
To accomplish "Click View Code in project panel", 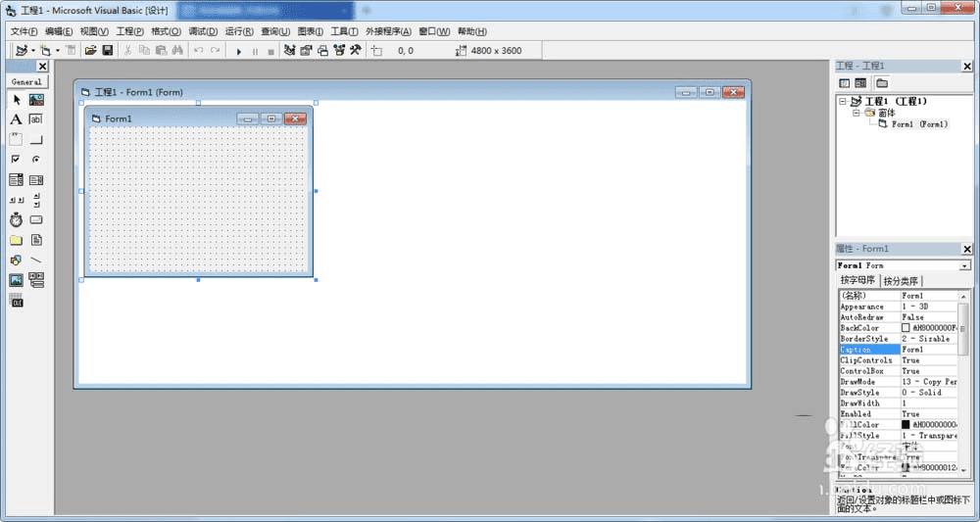I will click(845, 83).
